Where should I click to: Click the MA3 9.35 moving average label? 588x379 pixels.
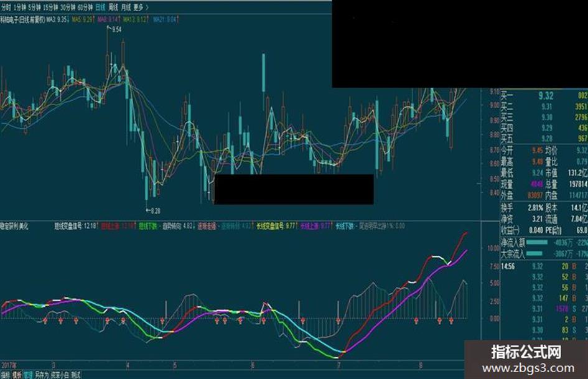(57, 19)
